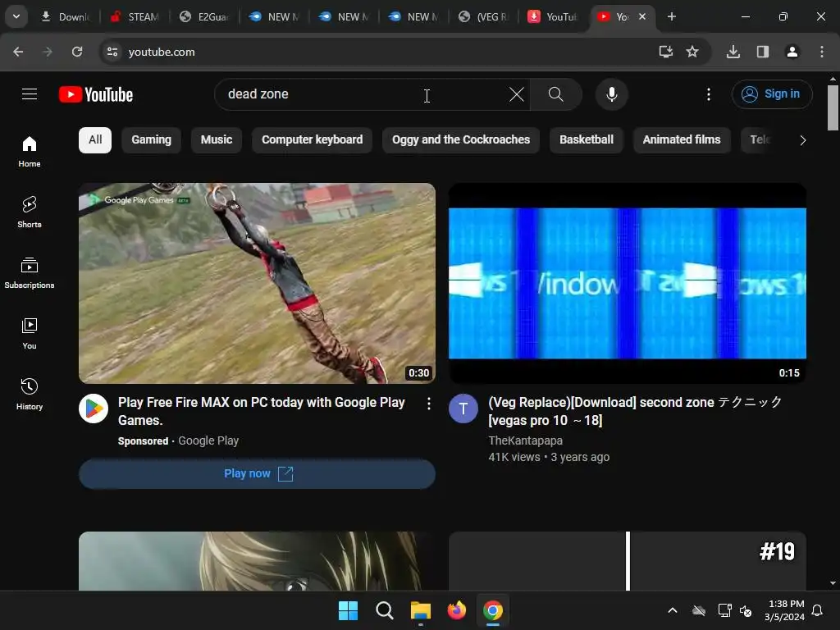
Task: Click the Play now button
Action: [x=257, y=473]
